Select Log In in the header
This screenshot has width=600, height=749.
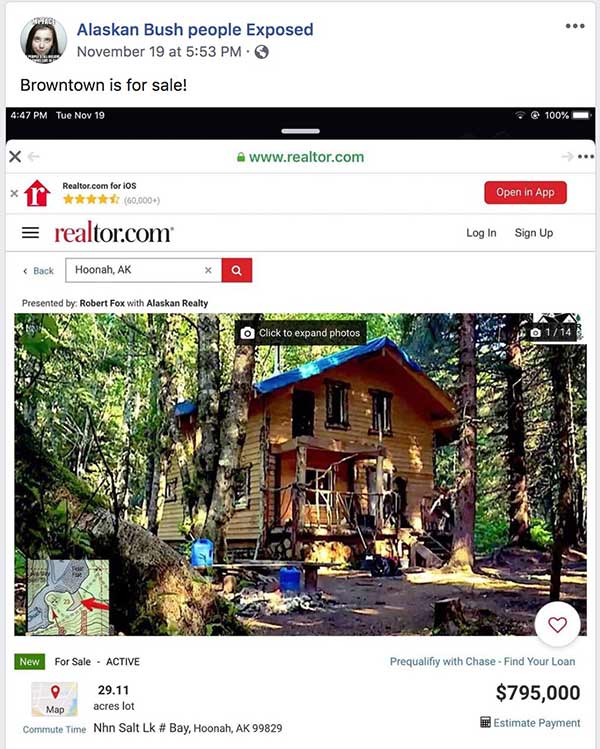481,233
